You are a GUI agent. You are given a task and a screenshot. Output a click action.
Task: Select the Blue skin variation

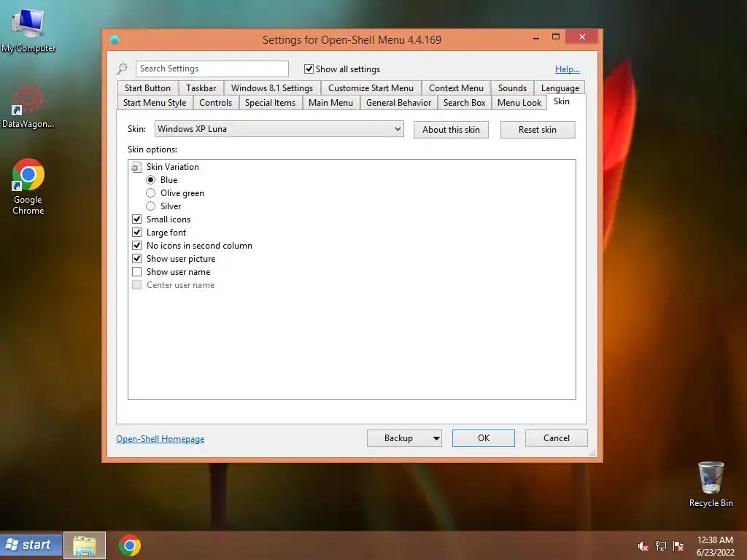(150, 180)
